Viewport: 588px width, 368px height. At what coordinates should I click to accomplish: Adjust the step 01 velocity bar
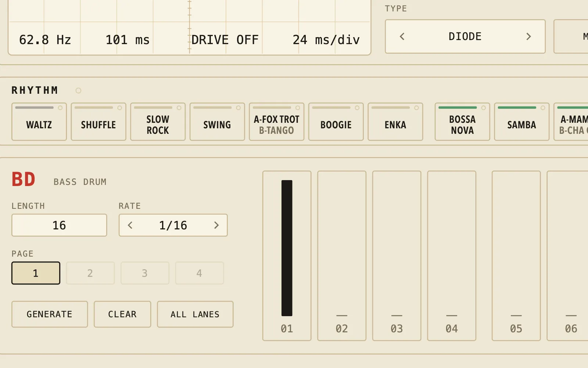[x=287, y=248]
